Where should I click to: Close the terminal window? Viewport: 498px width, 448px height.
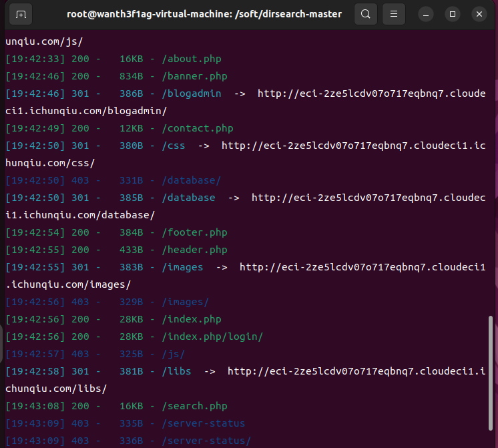click(478, 13)
